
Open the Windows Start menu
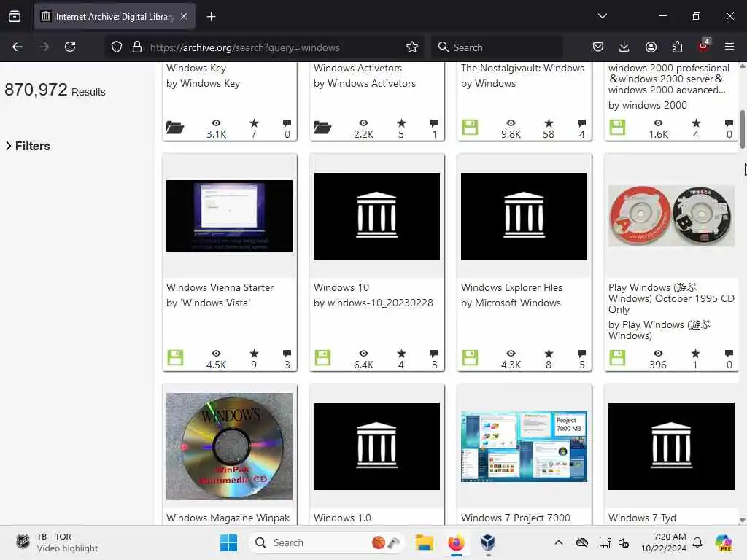[228, 542]
